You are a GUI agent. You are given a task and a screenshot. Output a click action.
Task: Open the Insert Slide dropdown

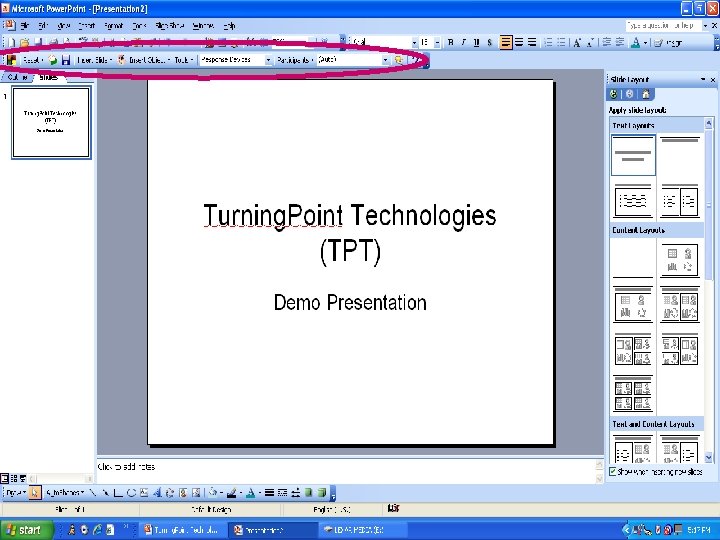[x=95, y=60]
